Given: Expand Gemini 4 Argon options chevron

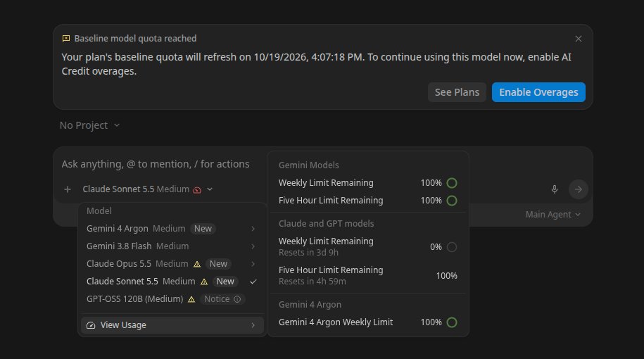Looking at the screenshot, I should point(253,229).
